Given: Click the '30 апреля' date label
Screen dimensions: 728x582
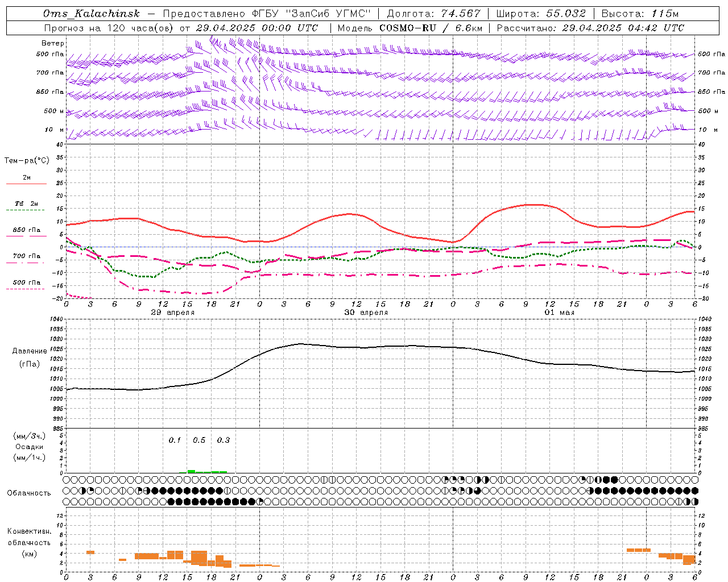Looking at the screenshot, I should coord(366,313).
